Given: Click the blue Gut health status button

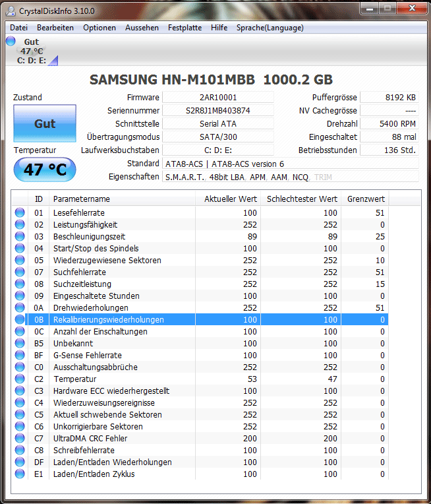Looking at the screenshot, I should [45, 123].
